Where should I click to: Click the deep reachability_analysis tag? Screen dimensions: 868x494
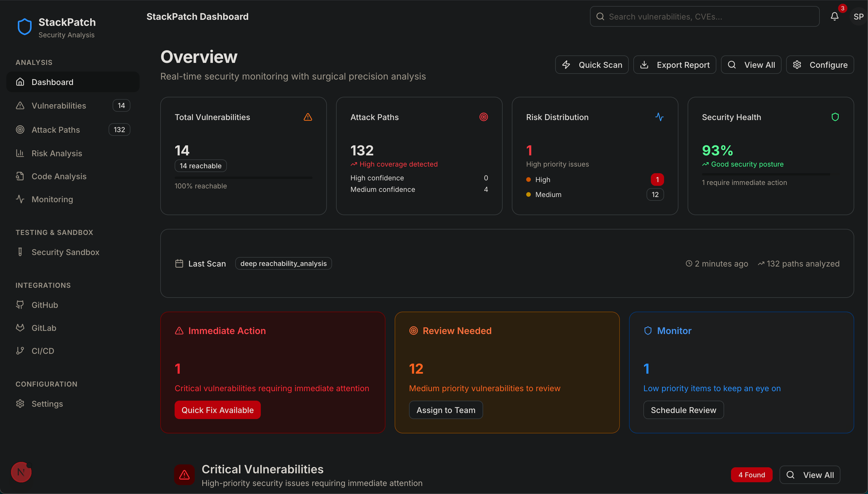pos(283,263)
